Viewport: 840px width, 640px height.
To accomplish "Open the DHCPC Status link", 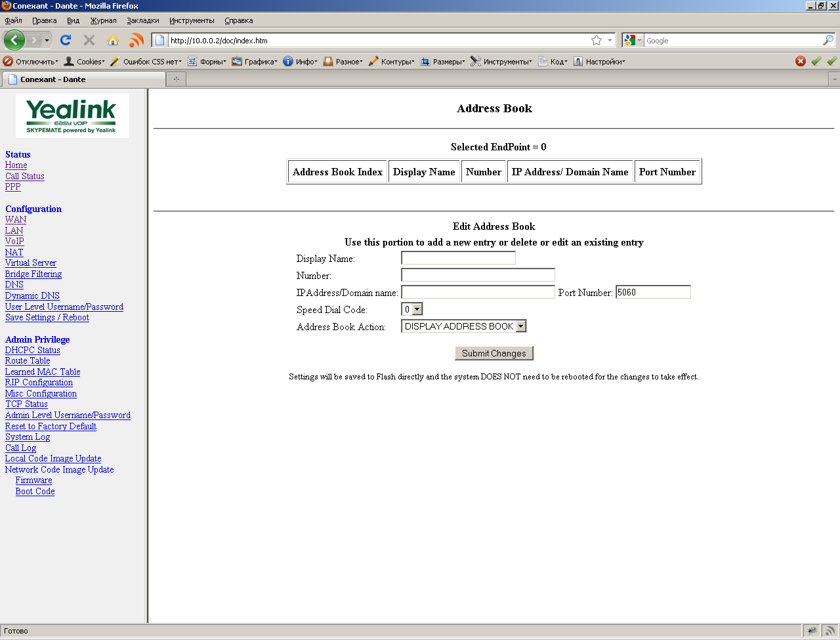I will point(33,350).
